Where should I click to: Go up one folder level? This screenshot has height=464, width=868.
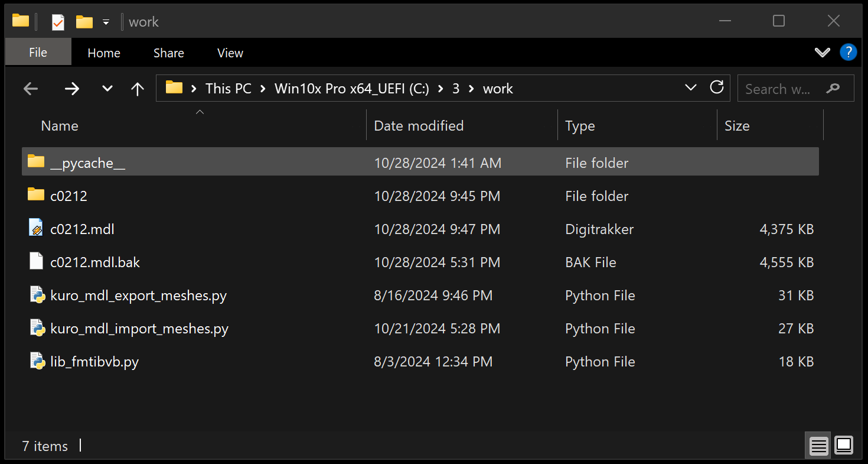pos(138,89)
